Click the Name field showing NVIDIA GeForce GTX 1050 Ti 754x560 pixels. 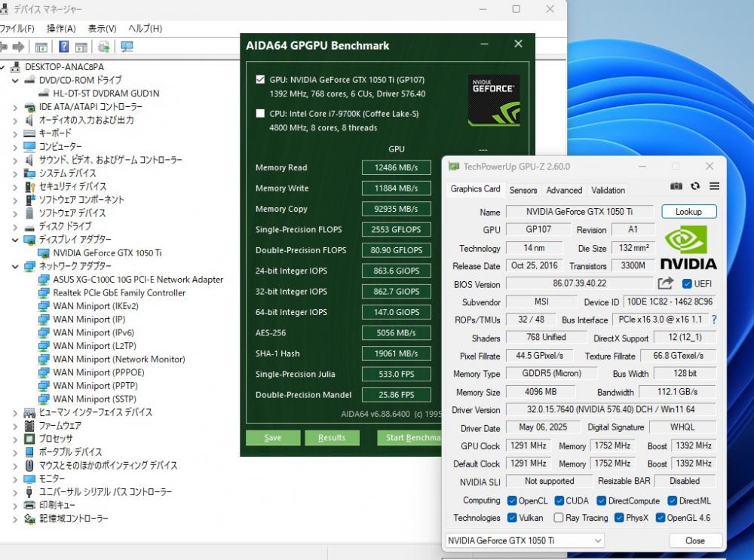[579, 212]
